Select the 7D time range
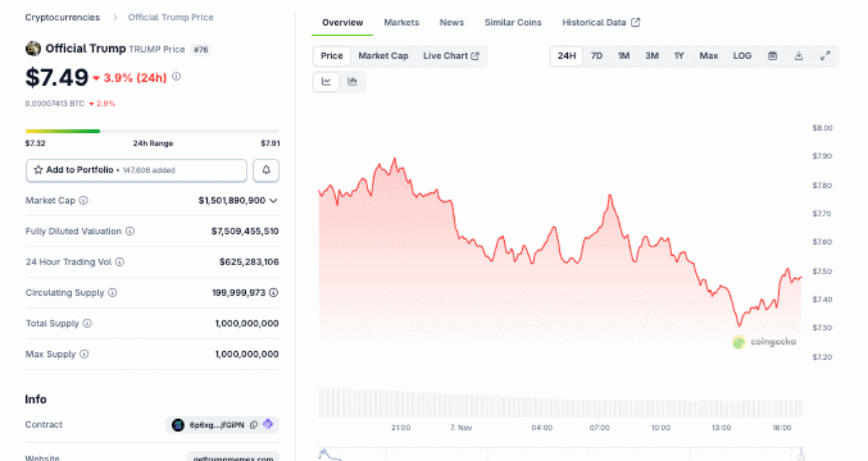 pos(597,56)
